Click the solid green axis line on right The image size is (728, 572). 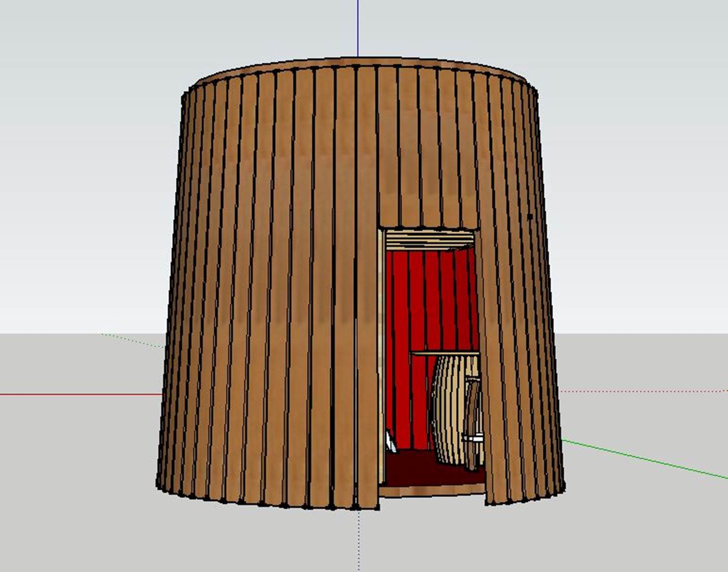coord(650,460)
